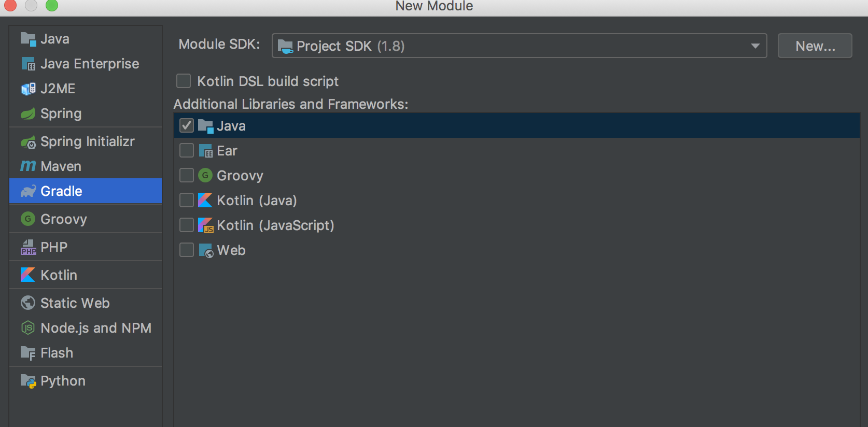Enable the Kotlin DSL build script checkbox
The image size is (868, 427).
183,81
